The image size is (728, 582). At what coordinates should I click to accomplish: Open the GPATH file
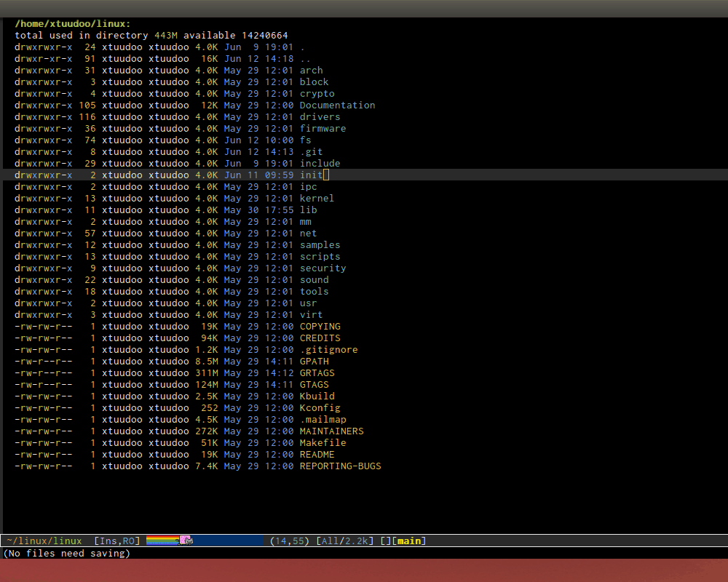(314, 361)
